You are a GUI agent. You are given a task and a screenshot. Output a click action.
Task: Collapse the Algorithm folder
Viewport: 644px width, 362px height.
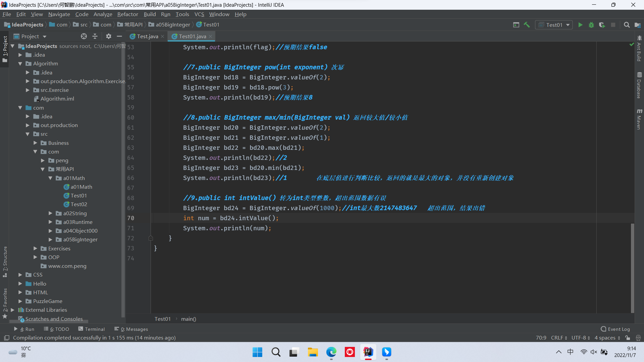click(20, 64)
